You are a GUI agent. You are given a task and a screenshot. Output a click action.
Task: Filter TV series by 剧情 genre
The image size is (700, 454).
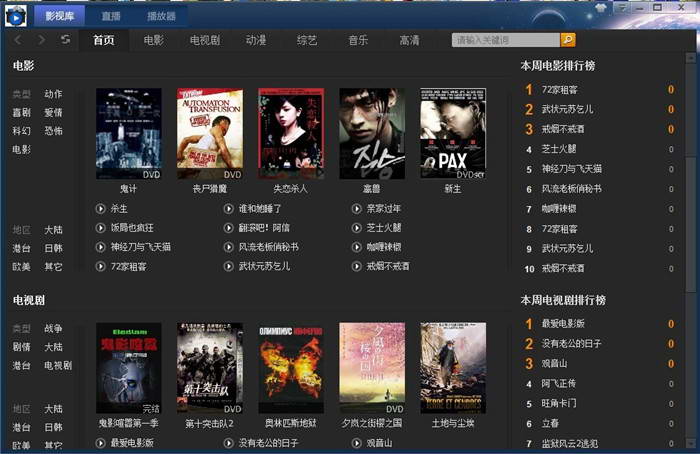[x=21, y=347]
